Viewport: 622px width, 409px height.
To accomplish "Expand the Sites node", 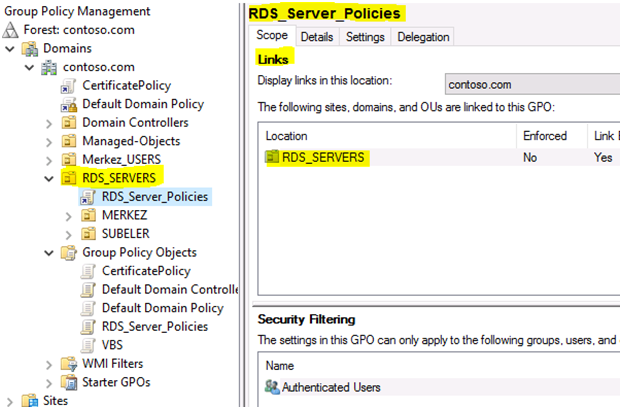I will coord(10,402).
